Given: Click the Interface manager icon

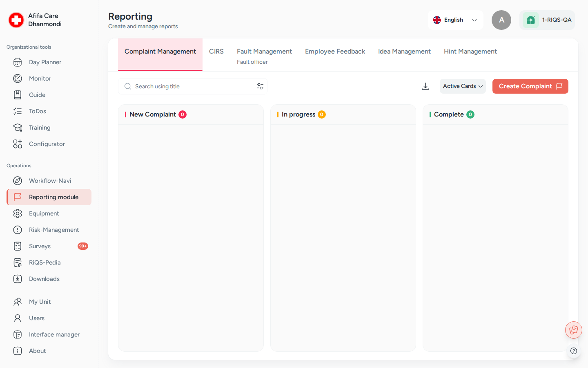Looking at the screenshot, I should coord(18,334).
